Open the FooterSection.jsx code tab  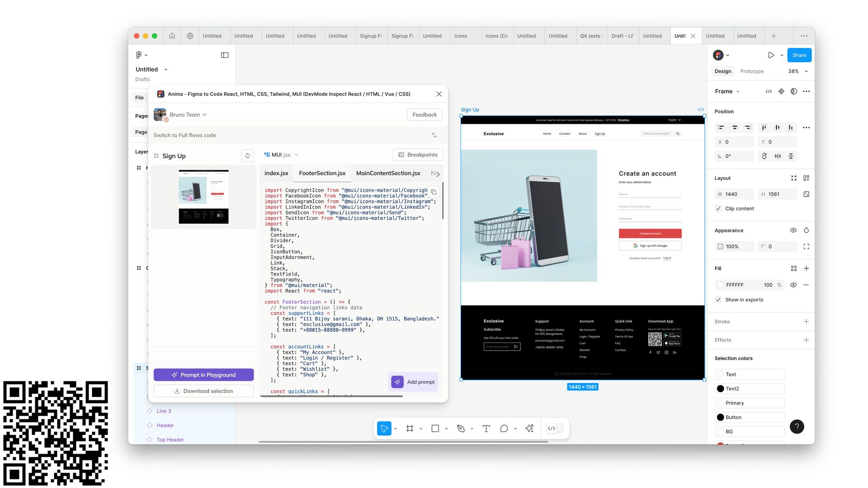point(322,173)
